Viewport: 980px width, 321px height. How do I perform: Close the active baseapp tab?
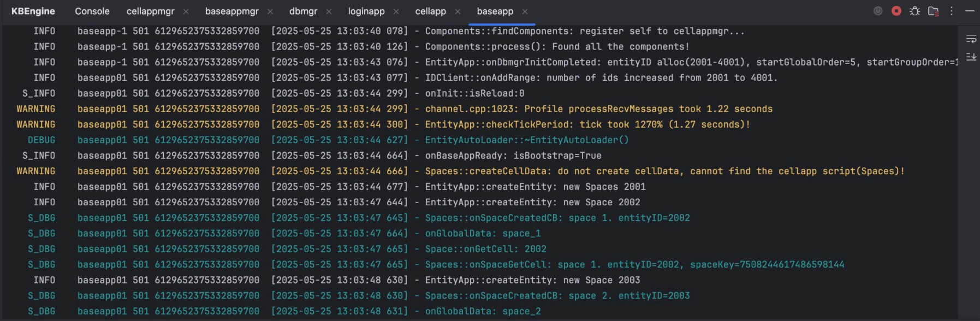[525, 11]
